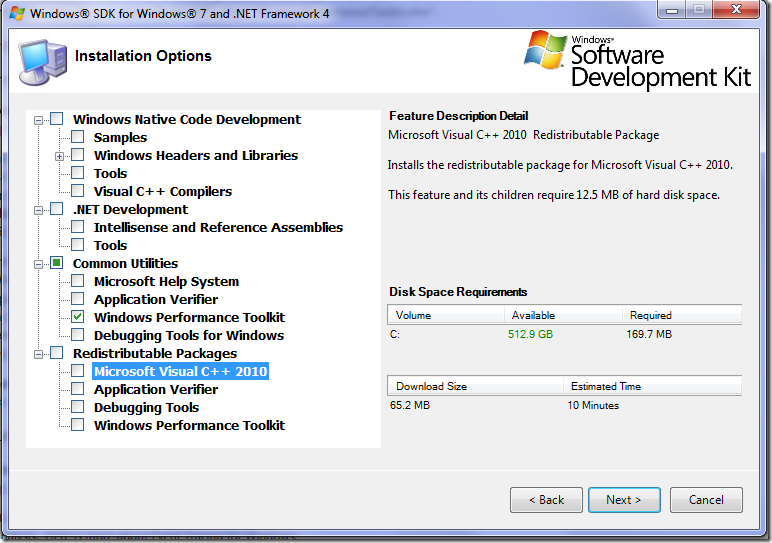Click the 10 Minutes estimated time value
The height and width of the screenshot is (543, 772).
[593, 405]
